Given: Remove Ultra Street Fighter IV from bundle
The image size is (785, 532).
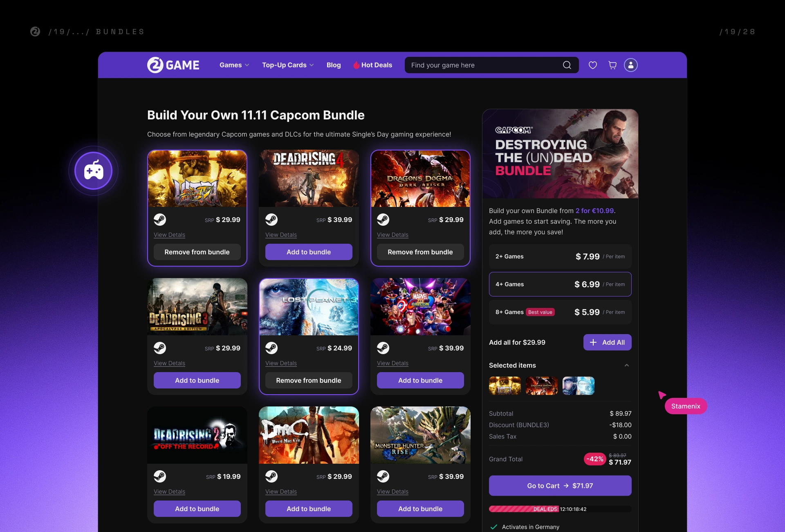Looking at the screenshot, I should (x=197, y=252).
